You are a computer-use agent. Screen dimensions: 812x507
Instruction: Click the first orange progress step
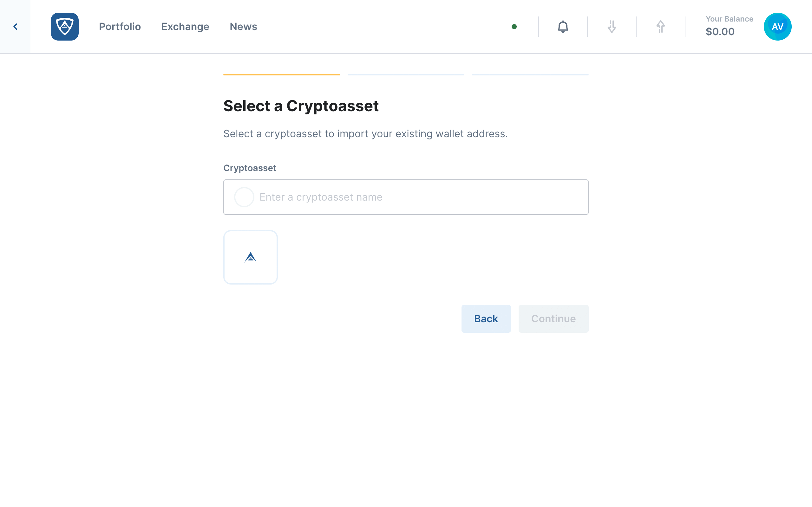(x=282, y=74)
